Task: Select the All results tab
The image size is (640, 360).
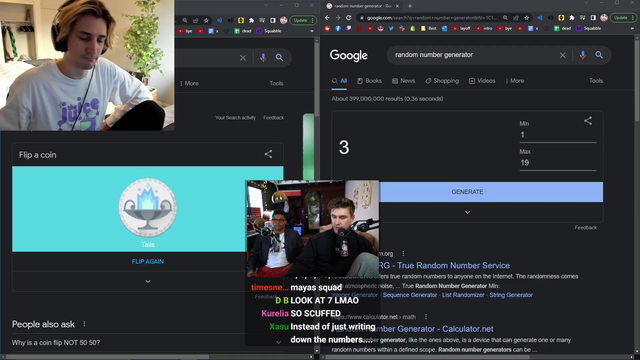Action: 340,81
